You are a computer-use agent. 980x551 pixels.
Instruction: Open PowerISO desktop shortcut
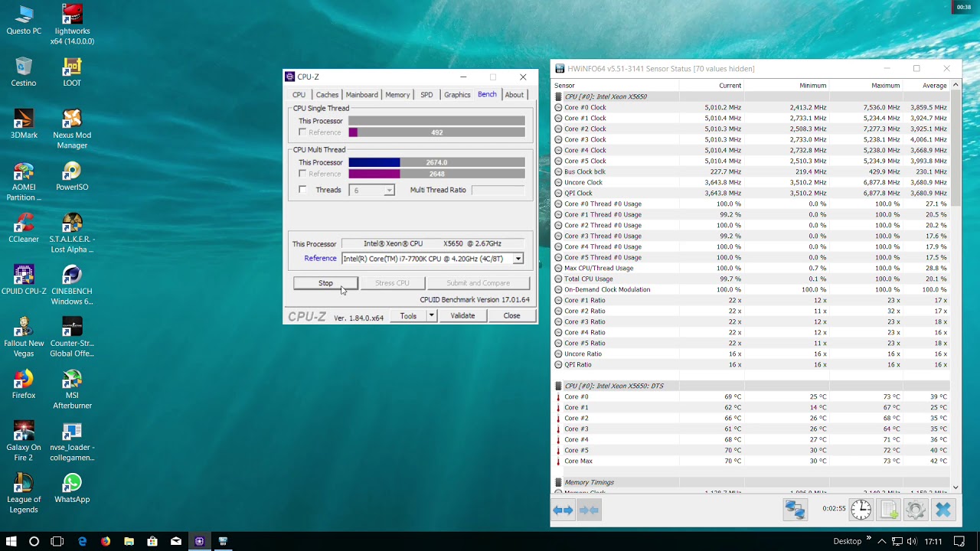[72, 176]
